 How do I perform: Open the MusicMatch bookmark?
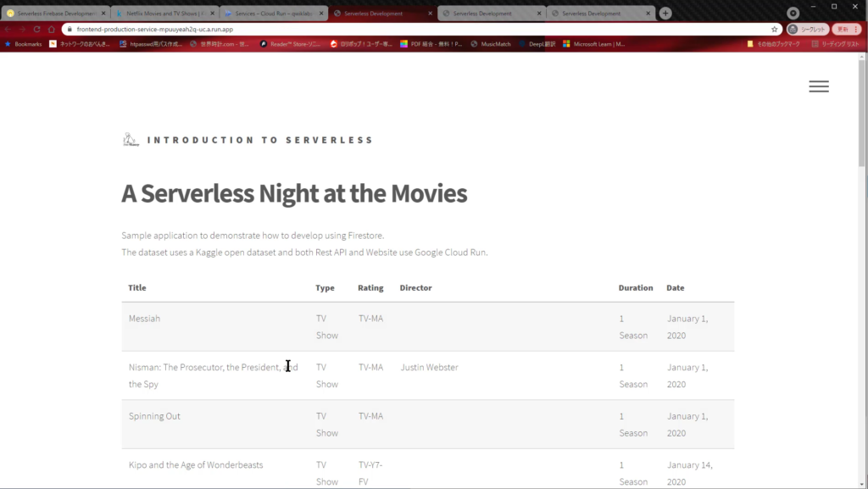(491, 44)
